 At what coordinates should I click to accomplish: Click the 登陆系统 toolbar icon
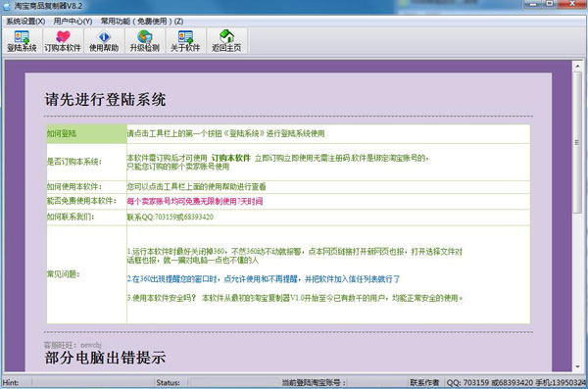click(x=22, y=41)
